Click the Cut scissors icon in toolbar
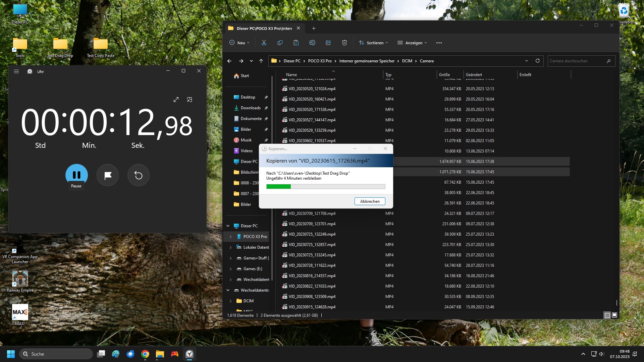Screen dimensions: 644x362 pyautogui.click(x=264, y=43)
